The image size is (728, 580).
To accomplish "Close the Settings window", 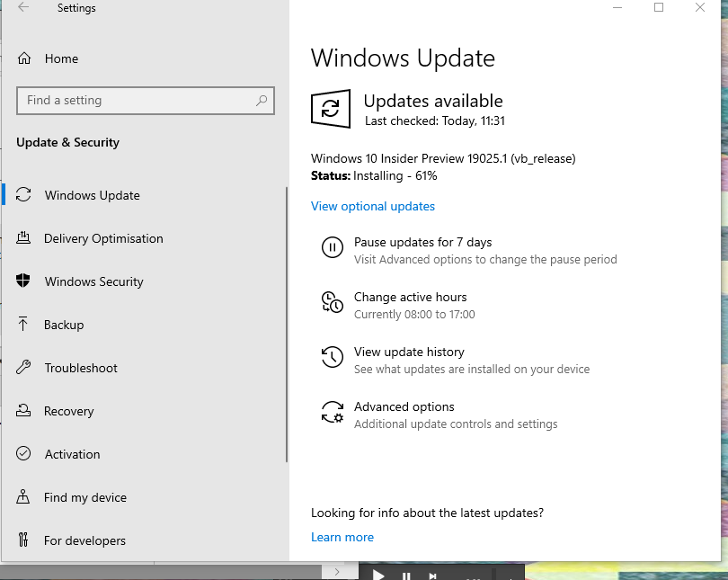I will coord(699,7).
